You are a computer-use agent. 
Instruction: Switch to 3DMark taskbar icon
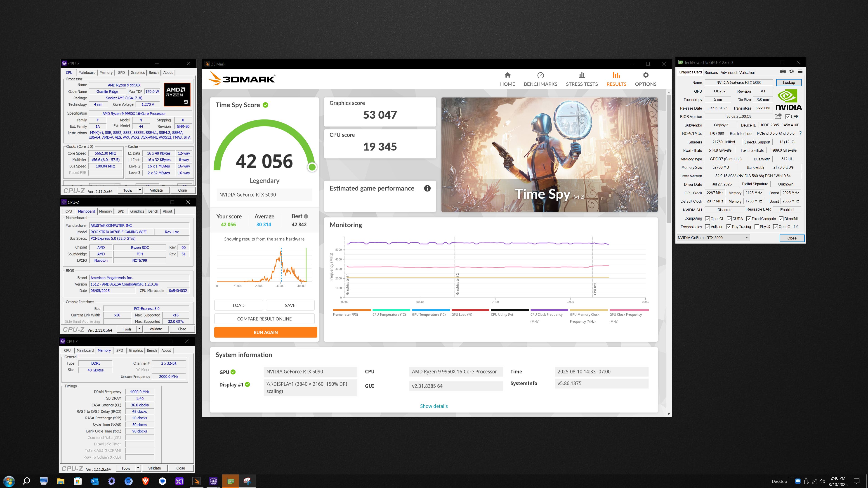(196, 481)
